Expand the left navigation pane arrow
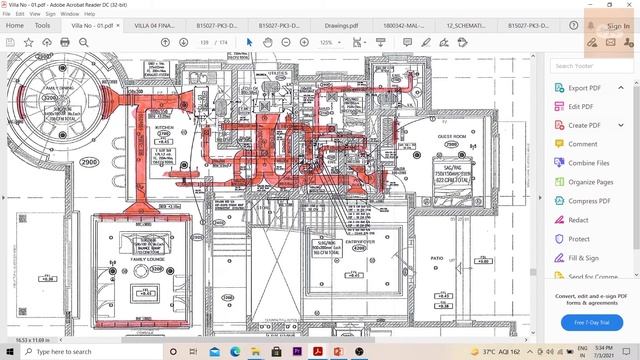 (4, 198)
